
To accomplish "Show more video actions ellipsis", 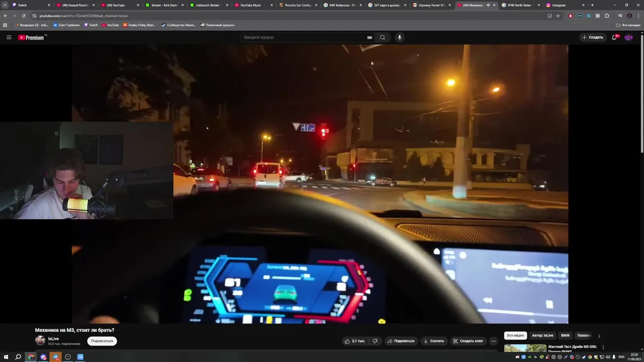I will tap(494, 341).
